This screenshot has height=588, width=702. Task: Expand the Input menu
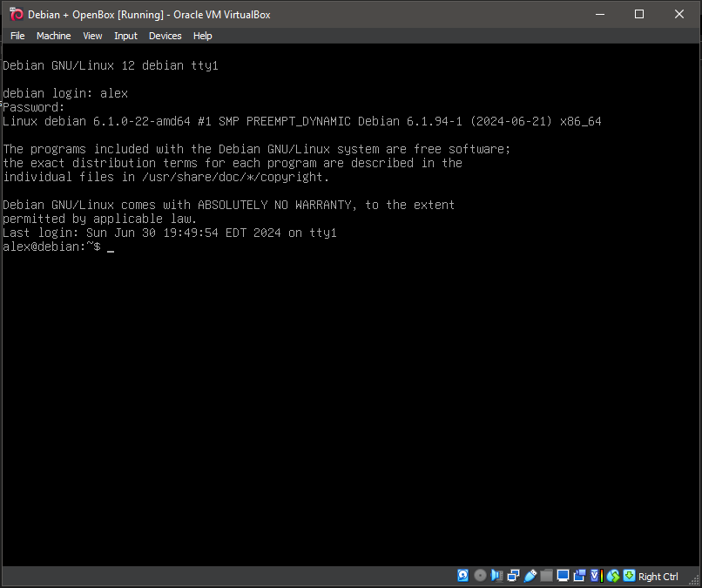pyautogui.click(x=125, y=36)
